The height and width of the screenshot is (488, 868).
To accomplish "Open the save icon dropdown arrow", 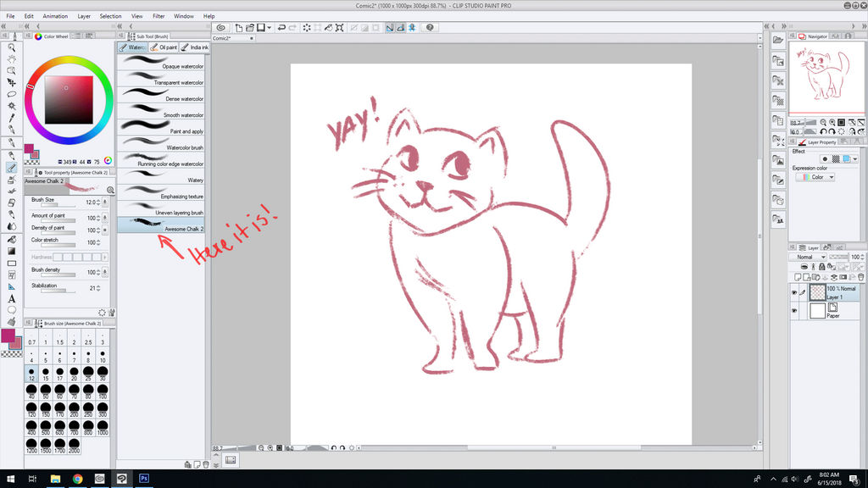I will click(269, 28).
